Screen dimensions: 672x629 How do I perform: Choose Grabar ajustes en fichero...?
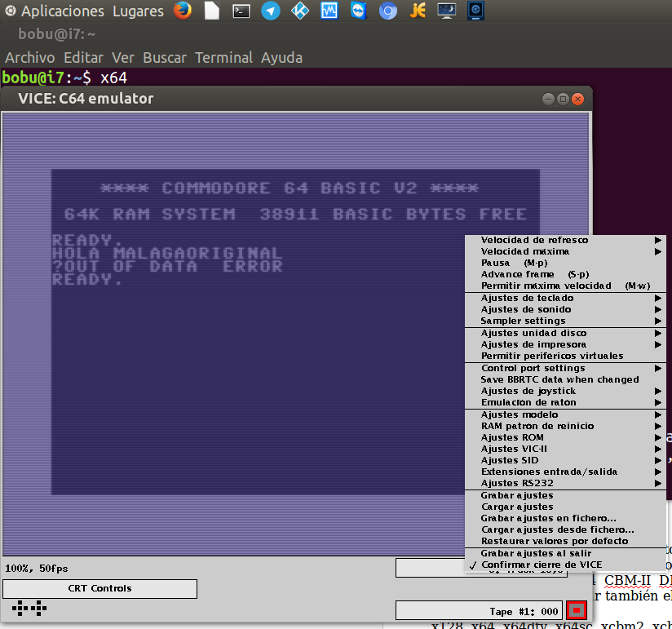[565, 518]
